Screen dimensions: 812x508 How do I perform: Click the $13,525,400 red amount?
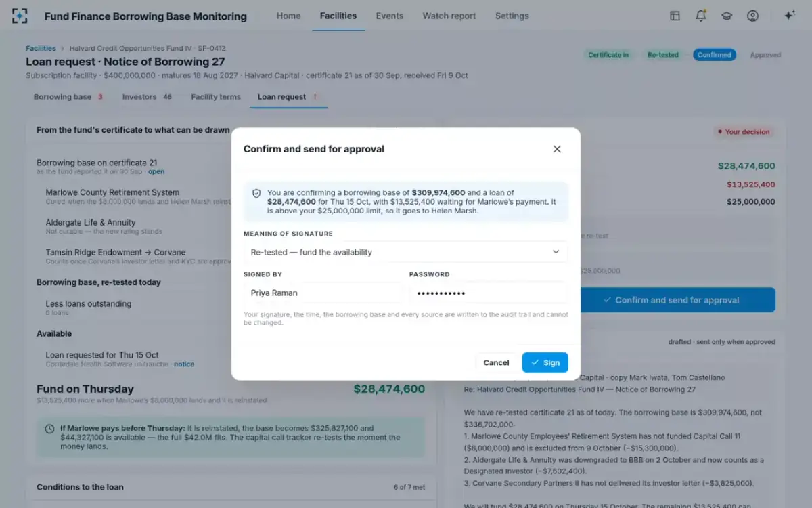point(751,184)
